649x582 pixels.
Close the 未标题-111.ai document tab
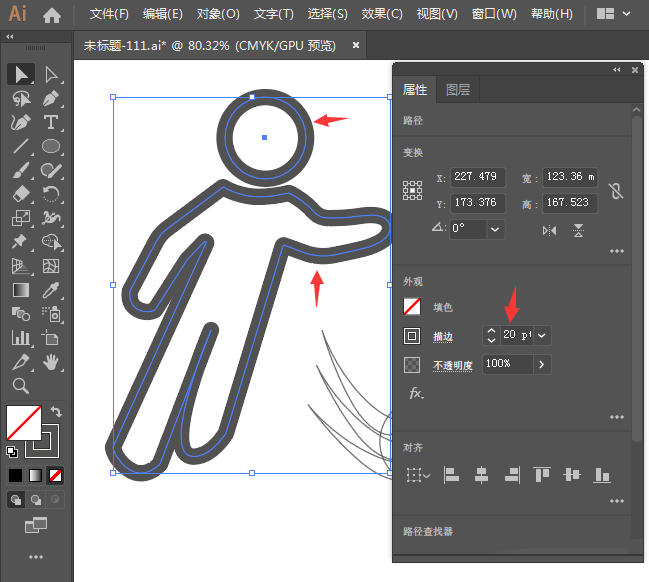click(356, 45)
